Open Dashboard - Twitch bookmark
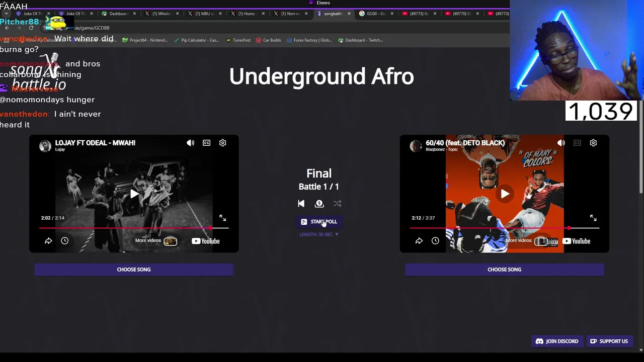 [x=361, y=40]
